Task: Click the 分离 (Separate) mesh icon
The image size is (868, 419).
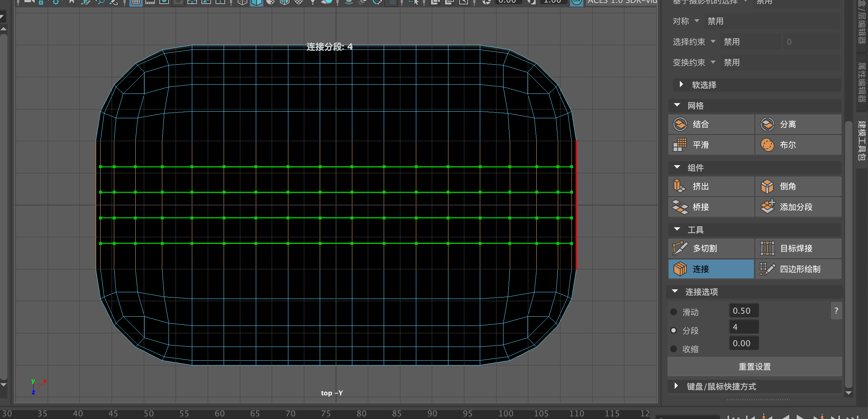Action: coord(767,124)
